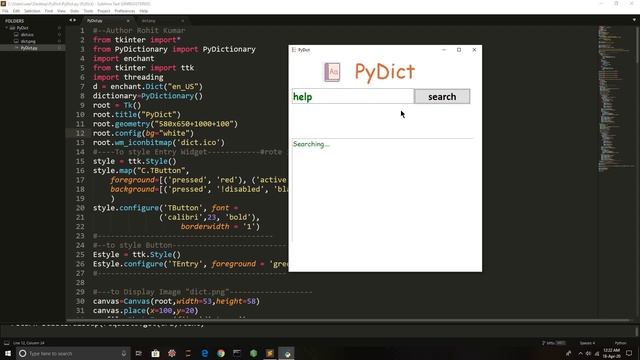Click code line 12 root.config in editor
The width and height of the screenshot is (640, 360).
143,133
